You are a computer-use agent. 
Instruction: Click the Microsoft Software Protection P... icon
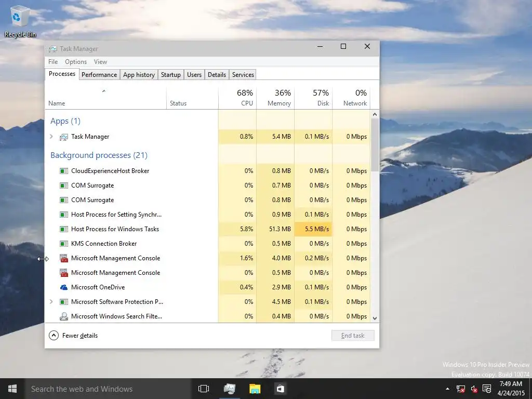click(x=64, y=302)
